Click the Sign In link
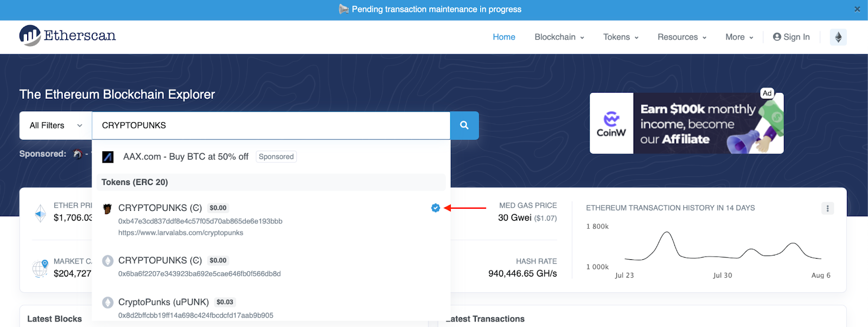Viewport: 868px width, 327px height. coord(791,37)
